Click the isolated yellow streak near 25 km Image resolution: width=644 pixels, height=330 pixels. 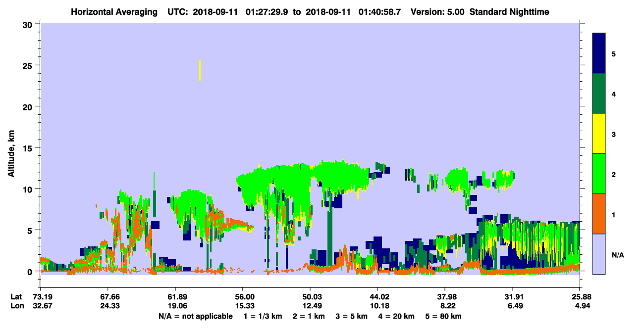tap(200, 70)
